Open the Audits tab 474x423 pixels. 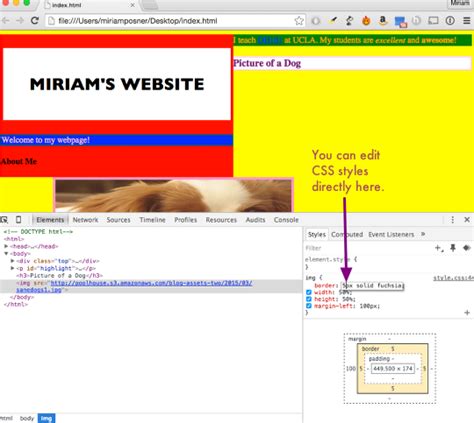coord(255,220)
